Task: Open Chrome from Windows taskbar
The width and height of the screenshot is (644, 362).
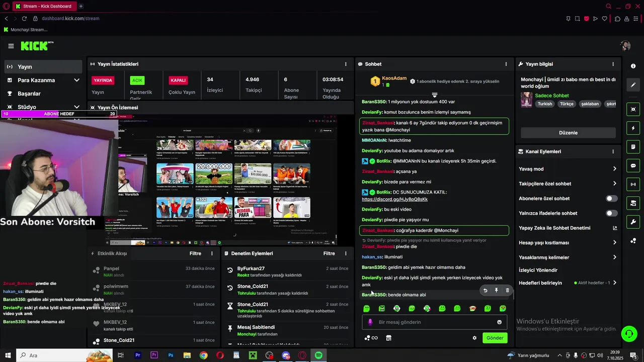Action: tap(203, 355)
